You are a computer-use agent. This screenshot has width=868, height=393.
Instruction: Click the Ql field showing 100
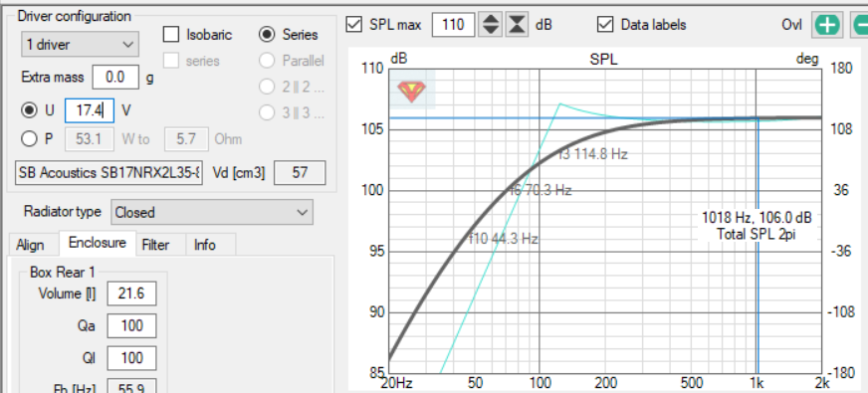pos(131,357)
